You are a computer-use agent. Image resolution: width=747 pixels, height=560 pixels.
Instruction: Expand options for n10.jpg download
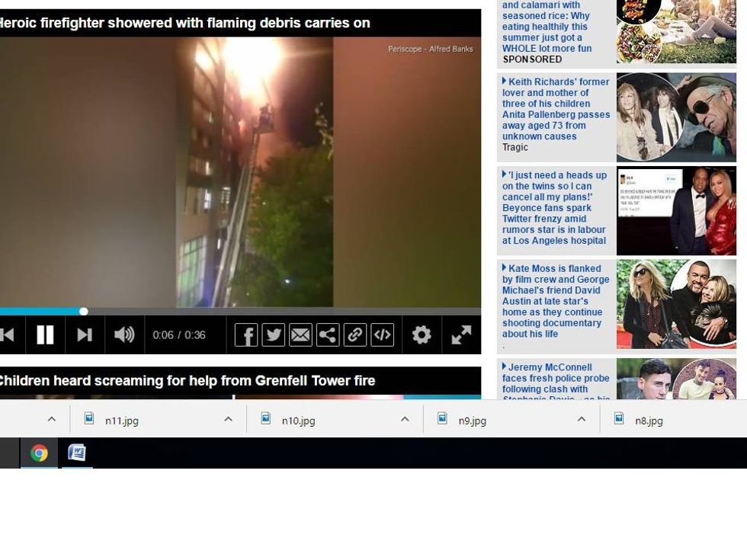tap(405, 420)
